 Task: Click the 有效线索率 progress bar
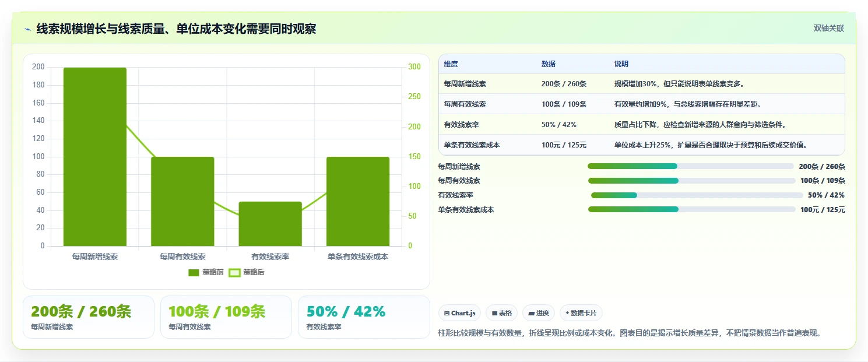click(697, 195)
